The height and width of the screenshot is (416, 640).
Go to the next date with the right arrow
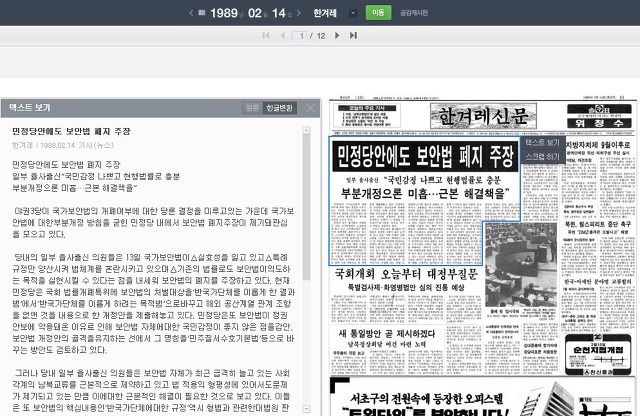point(299,13)
